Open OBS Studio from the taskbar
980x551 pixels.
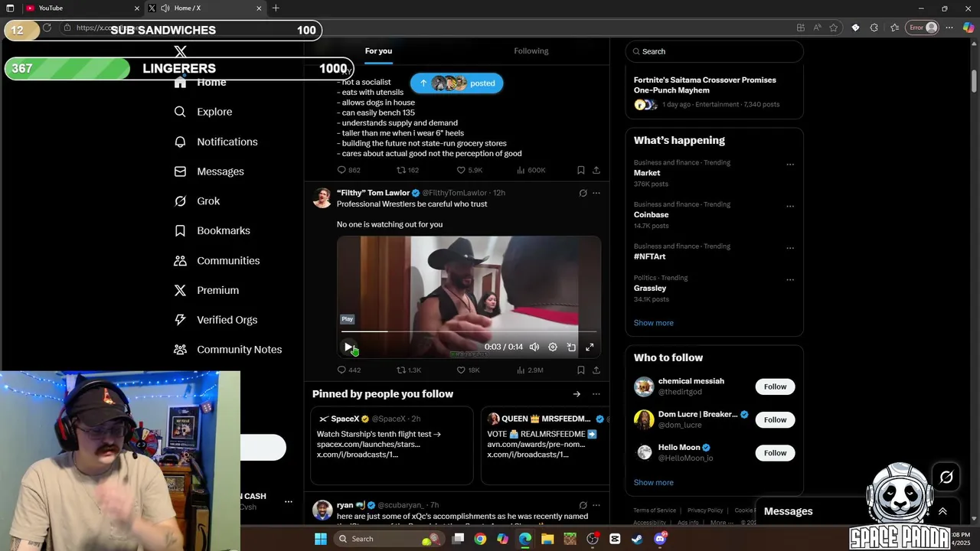point(593,539)
